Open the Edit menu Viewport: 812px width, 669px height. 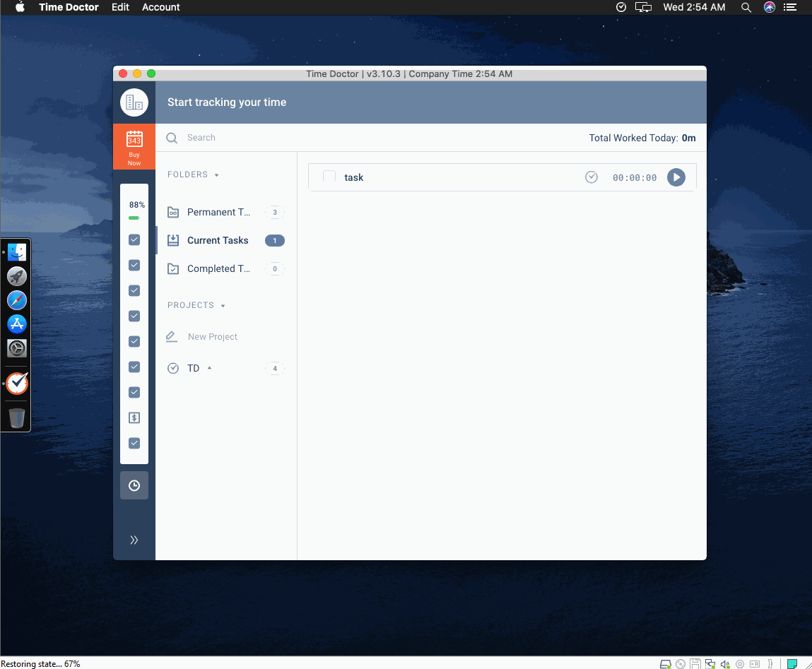point(120,7)
